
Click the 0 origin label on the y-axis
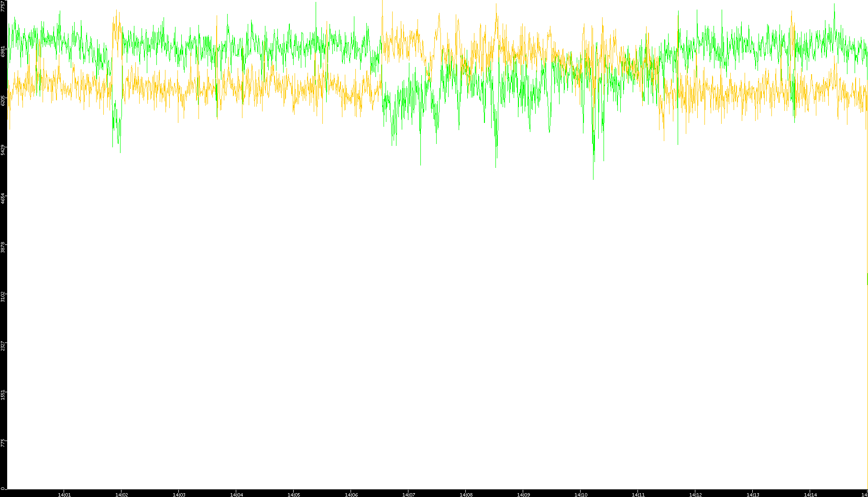3,488
